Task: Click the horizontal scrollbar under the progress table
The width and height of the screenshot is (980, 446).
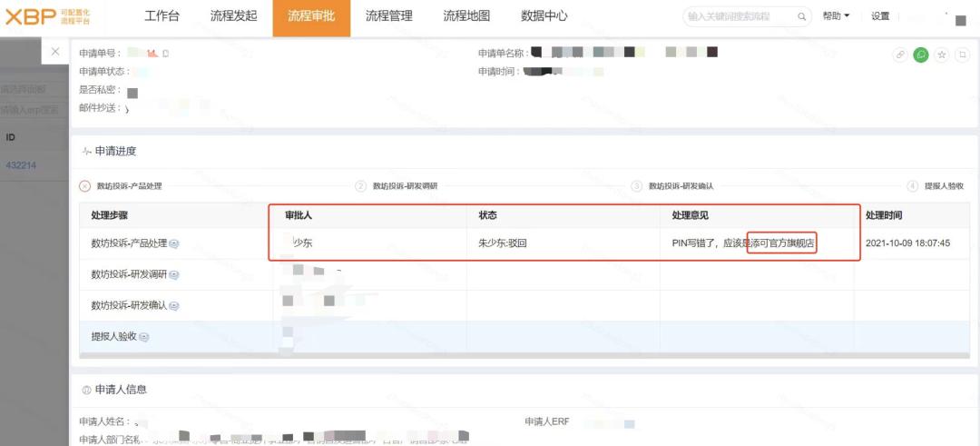Action: pos(524,356)
